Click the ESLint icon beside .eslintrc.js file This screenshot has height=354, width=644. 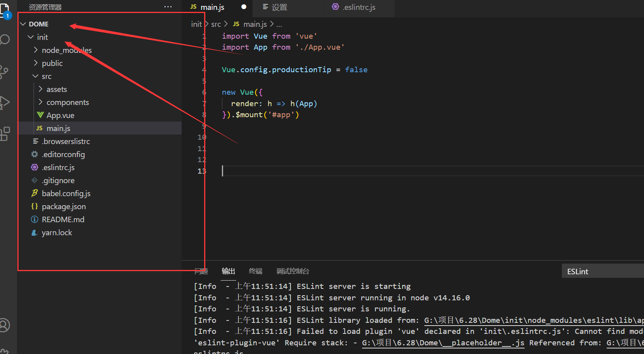(x=34, y=167)
